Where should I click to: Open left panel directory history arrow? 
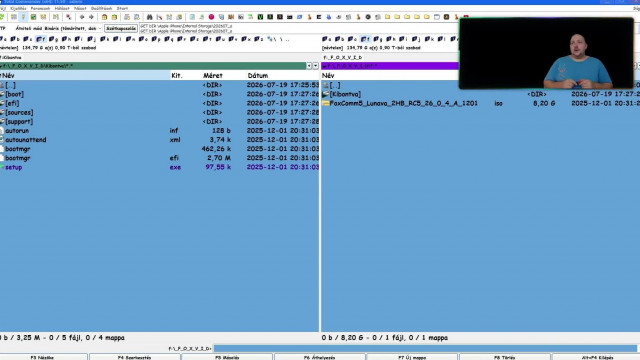pyautogui.click(x=316, y=66)
